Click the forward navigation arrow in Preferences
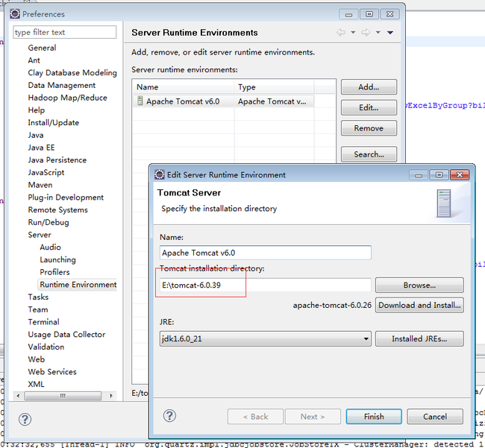This screenshot has width=485, height=448. click(366, 33)
